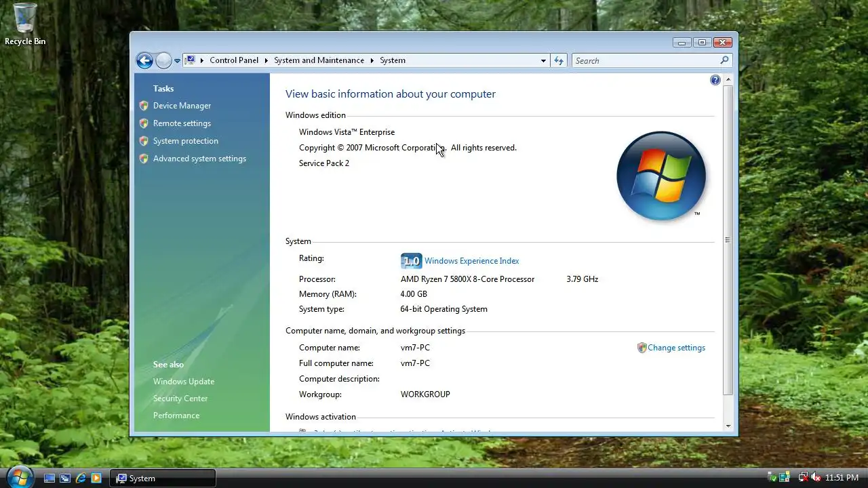
Task: Click Change settings link
Action: point(676,348)
